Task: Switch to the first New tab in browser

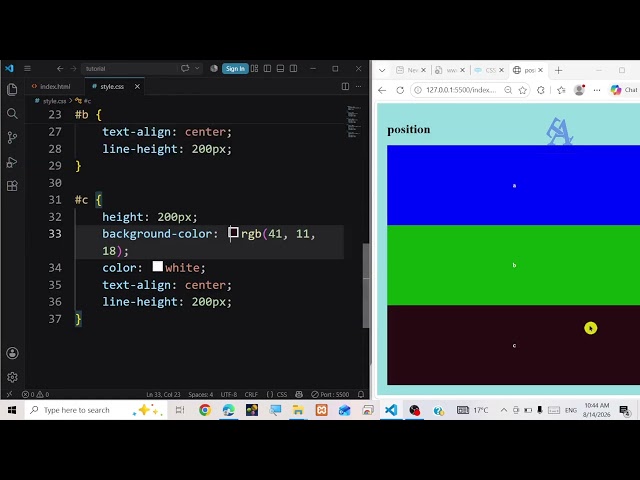Action: [411, 70]
